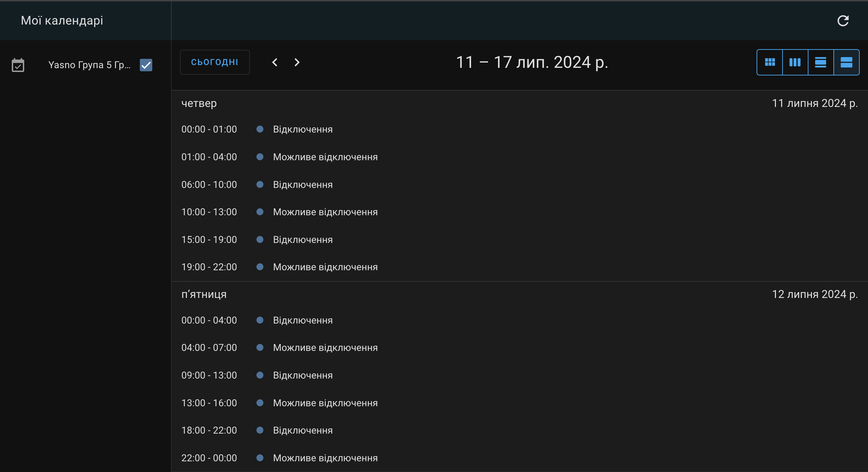Click blue dot of 18:00 - 22:00 event
Viewport: 868px width, 472px height.
pos(260,430)
